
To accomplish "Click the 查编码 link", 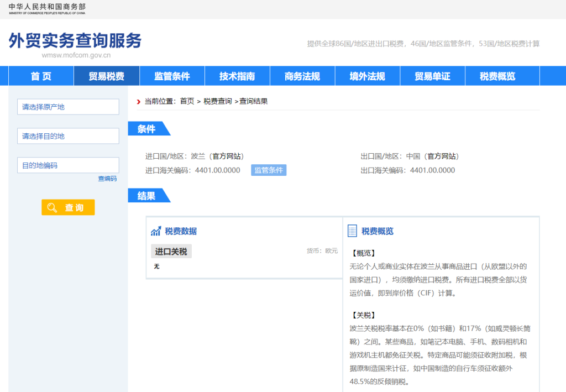I will pos(108,179).
